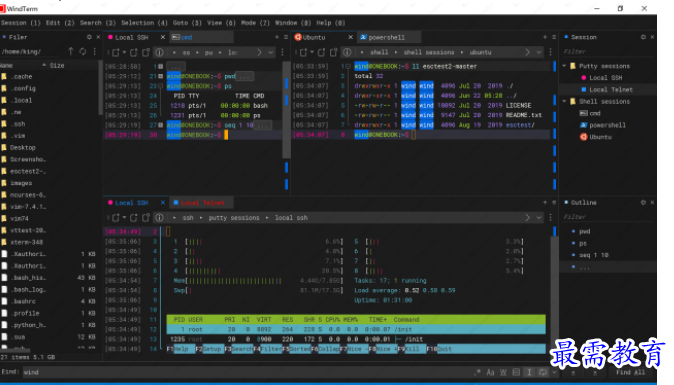Refresh the Filer directory listing

click(x=83, y=52)
